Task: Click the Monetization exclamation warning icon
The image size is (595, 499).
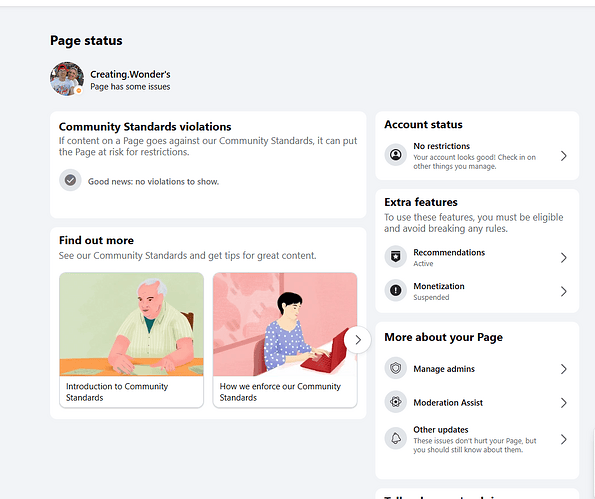Action: [x=395, y=291]
